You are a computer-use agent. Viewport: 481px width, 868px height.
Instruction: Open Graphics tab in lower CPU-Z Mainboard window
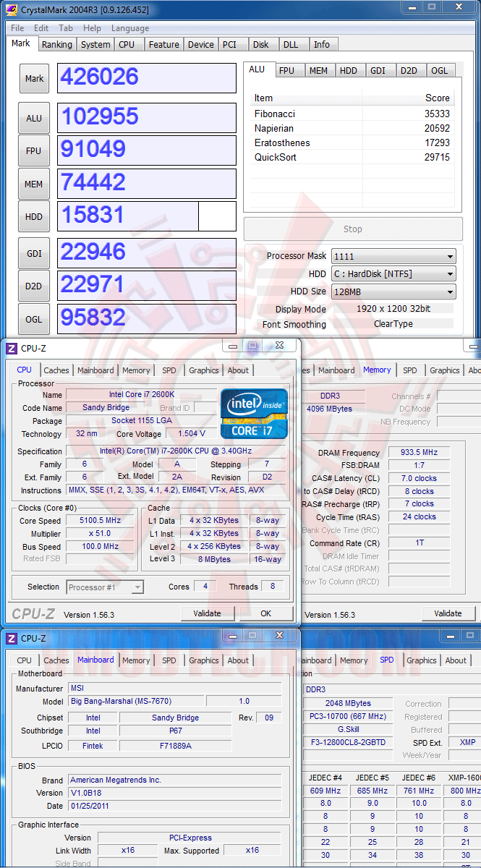tap(204, 660)
